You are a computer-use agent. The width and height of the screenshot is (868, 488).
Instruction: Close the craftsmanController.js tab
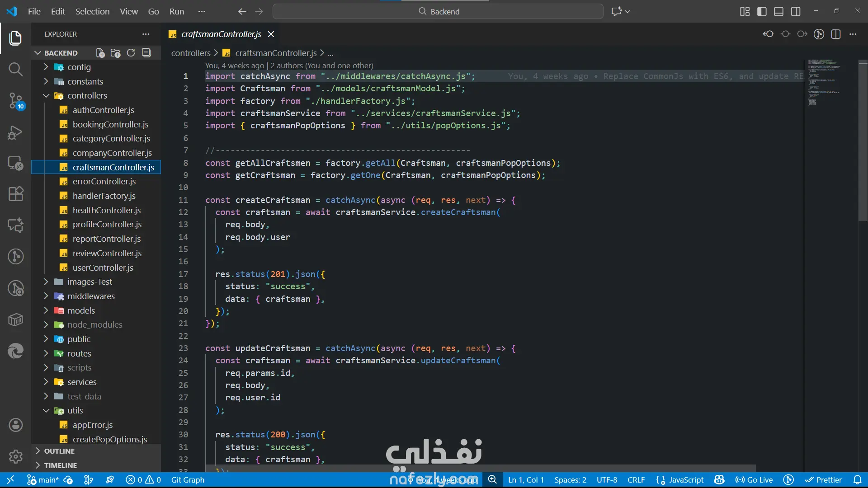pyautogui.click(x=271, y=34)
